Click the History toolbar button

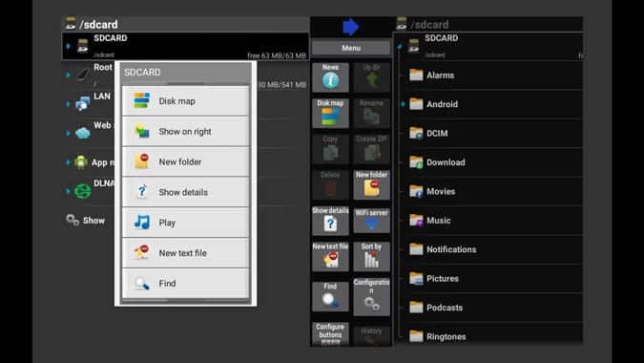(372, 335)
